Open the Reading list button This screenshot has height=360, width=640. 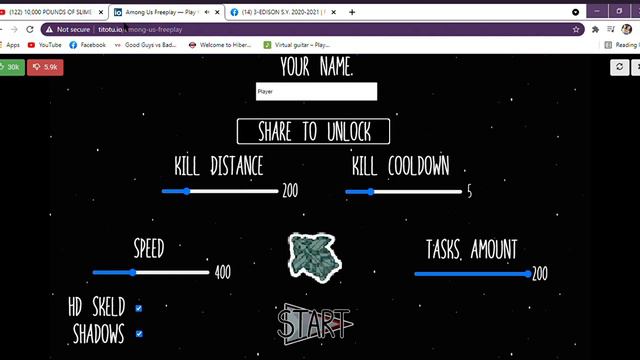click(622, 45)
